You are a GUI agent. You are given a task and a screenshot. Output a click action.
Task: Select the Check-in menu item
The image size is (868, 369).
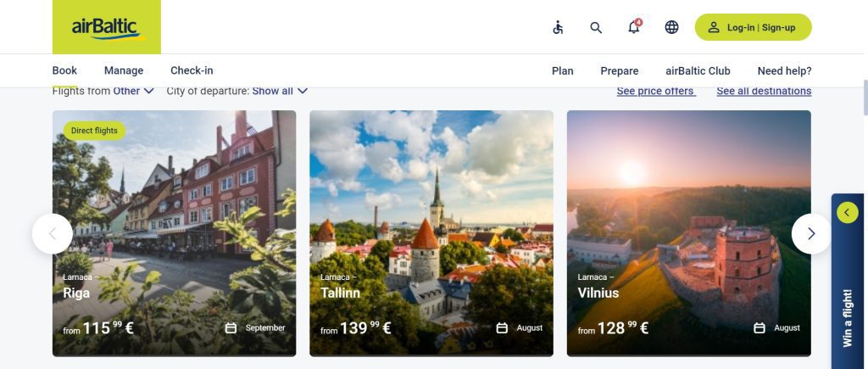tap(192, 71)
